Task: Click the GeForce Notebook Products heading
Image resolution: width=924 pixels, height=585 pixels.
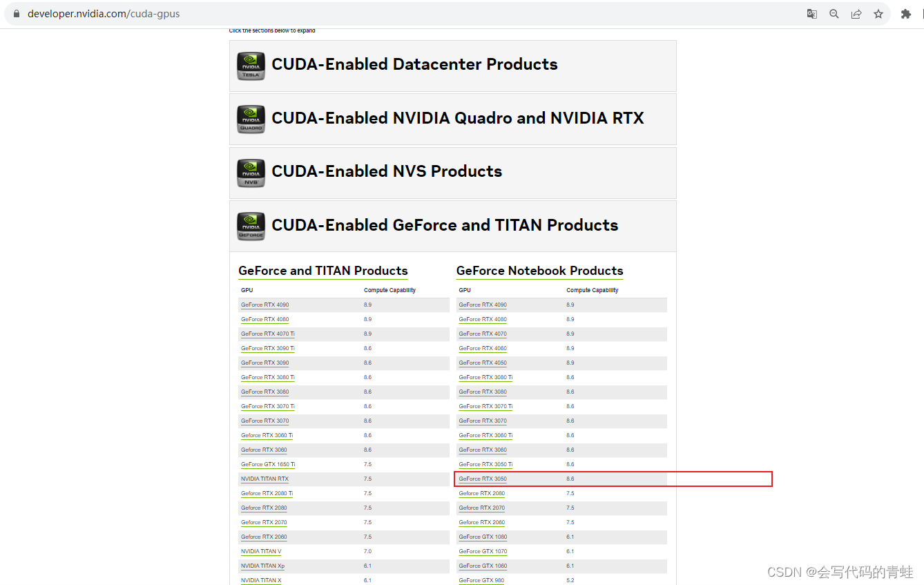Action: click(540, 271)
